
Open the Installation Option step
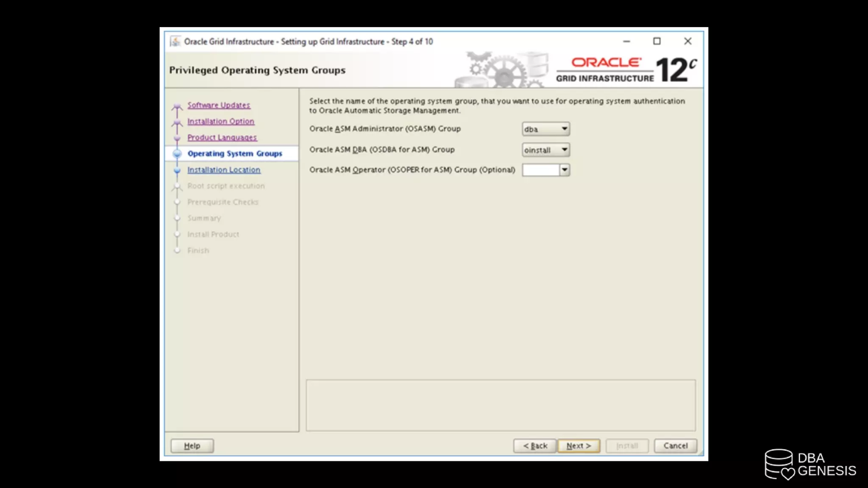pyautogui.click(x=221, y=121)
